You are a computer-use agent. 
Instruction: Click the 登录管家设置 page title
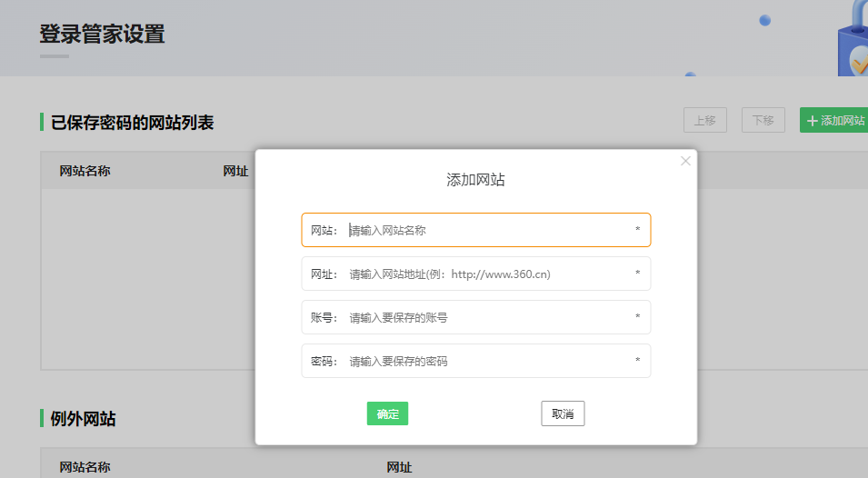click(103, 35)
